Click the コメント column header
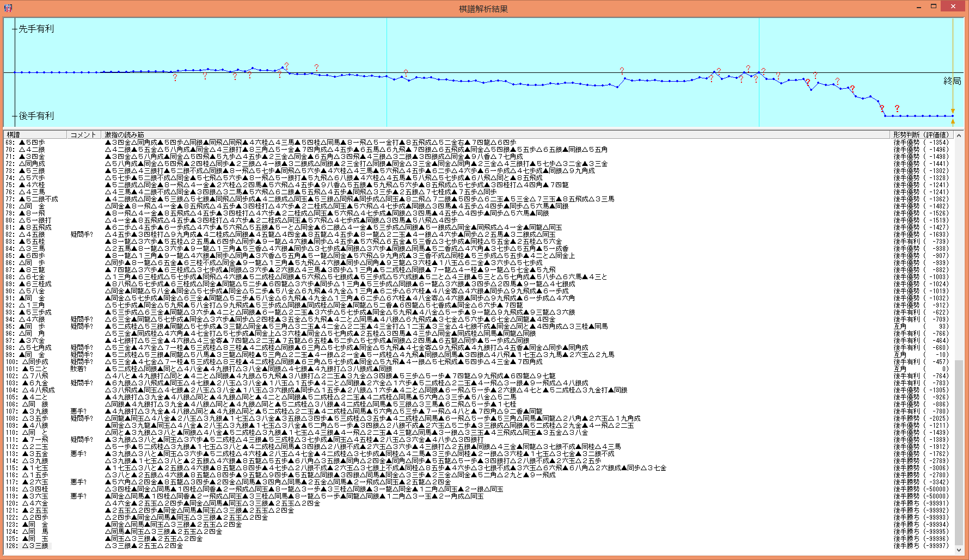 click(83, 134)
